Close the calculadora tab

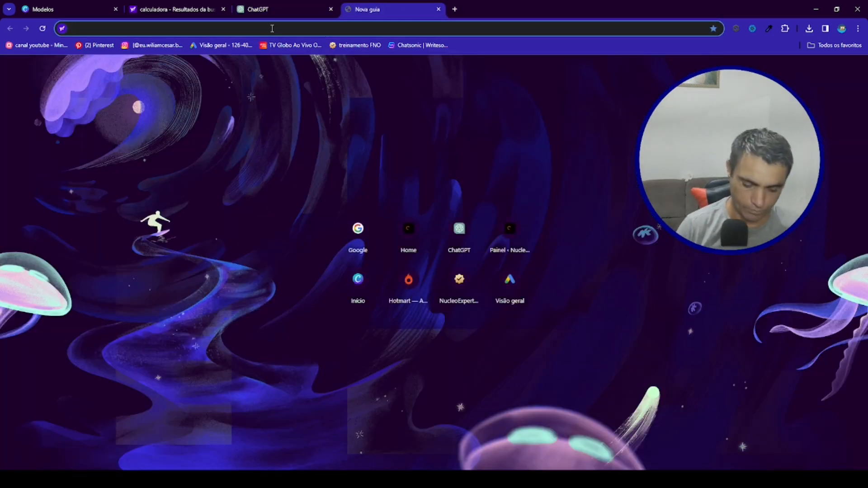[x=223, y=9]
